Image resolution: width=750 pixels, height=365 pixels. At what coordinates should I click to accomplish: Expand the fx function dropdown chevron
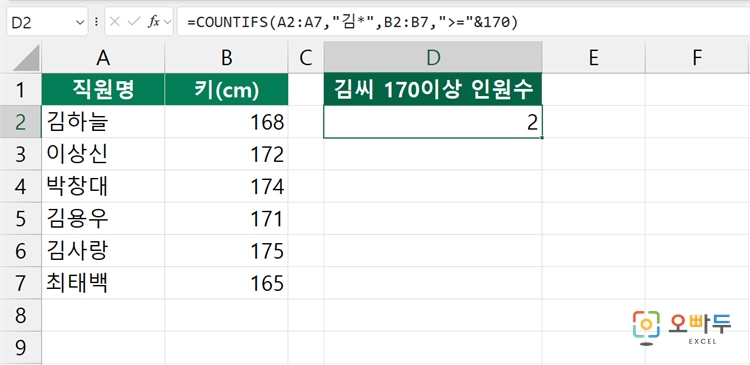(167, 22)
